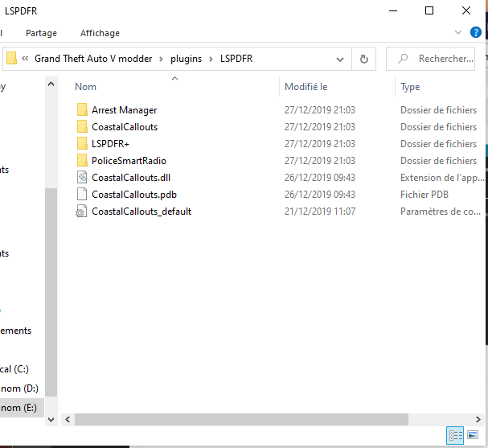Close the LSPDFR explorer window
The height and width of the screenshot is (448, 488).
[466, 11]
